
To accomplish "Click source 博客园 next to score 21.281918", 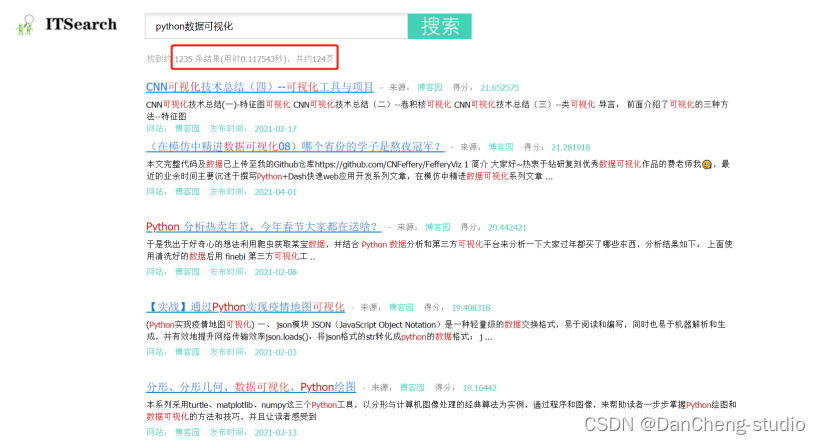I will 501,147.
